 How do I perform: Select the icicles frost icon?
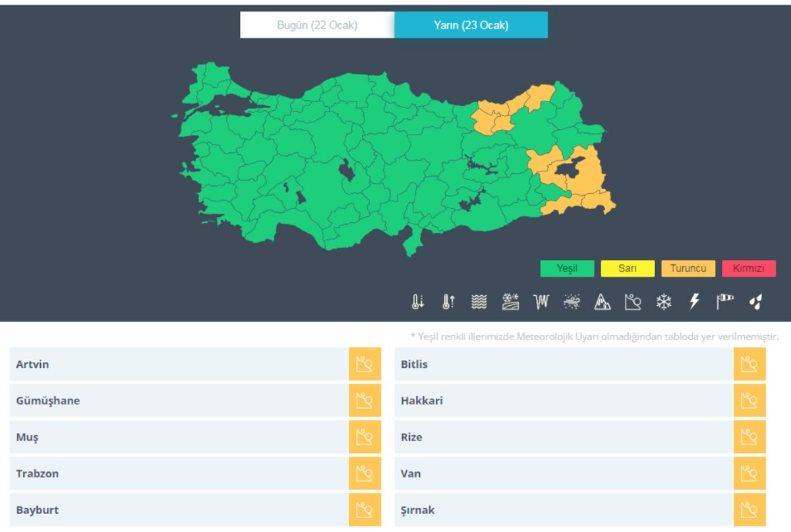(541, 302)
